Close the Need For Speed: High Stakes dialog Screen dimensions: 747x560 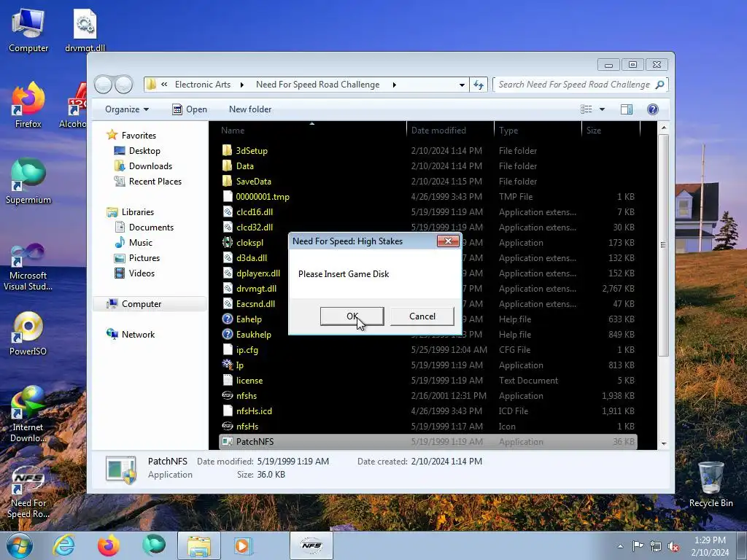pyautogui.click(x=448, y=241)
